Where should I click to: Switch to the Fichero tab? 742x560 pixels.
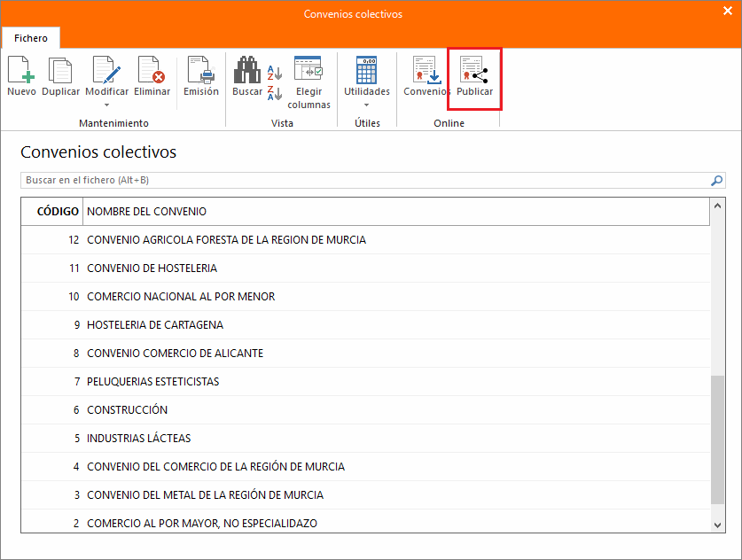point(31,38)
